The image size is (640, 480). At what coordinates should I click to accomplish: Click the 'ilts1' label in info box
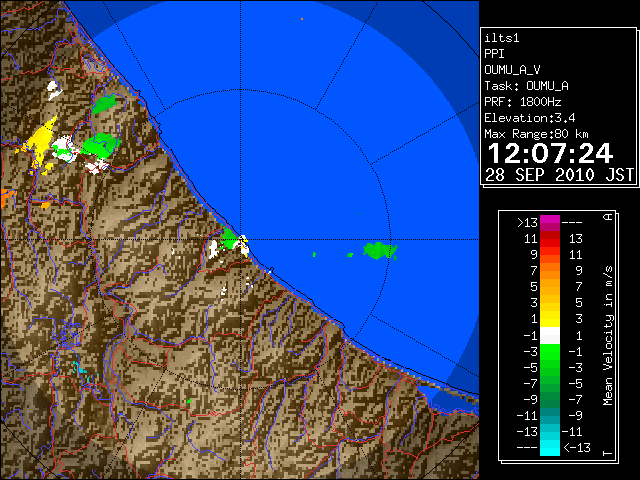coord(502,38)
